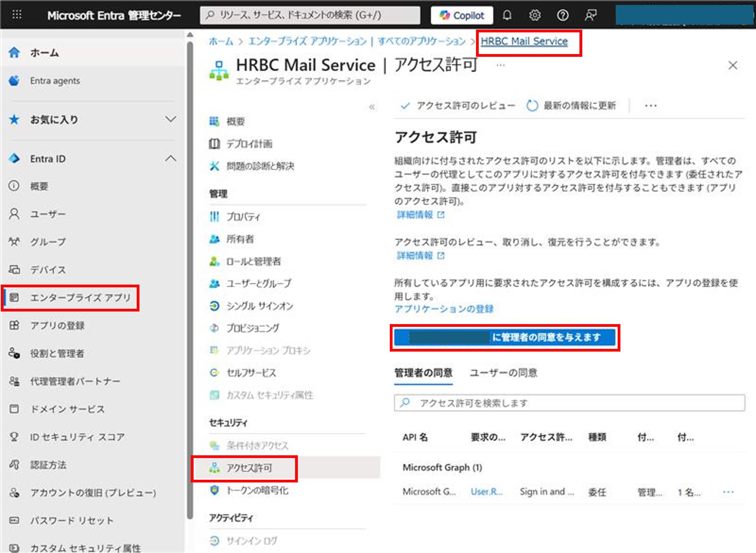Screen dimensions: 756x553
Task: Collapse the Entra ID section
Action: click(x=170, y=159)
